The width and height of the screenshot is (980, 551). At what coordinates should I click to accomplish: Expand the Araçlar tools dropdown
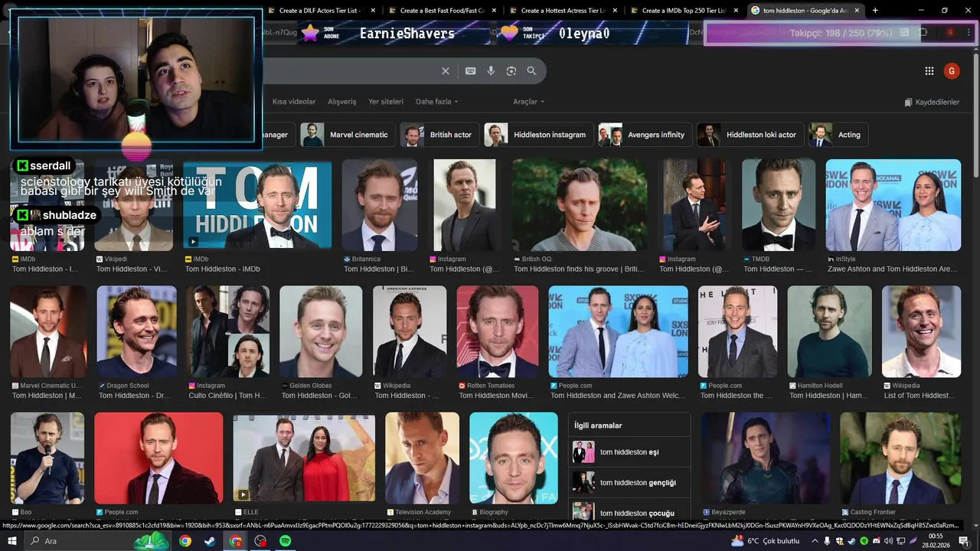click(x=528, y=102)
